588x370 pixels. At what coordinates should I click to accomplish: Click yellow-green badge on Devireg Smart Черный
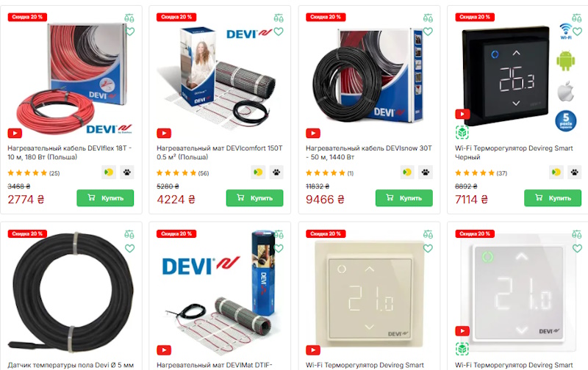point(556,173)
